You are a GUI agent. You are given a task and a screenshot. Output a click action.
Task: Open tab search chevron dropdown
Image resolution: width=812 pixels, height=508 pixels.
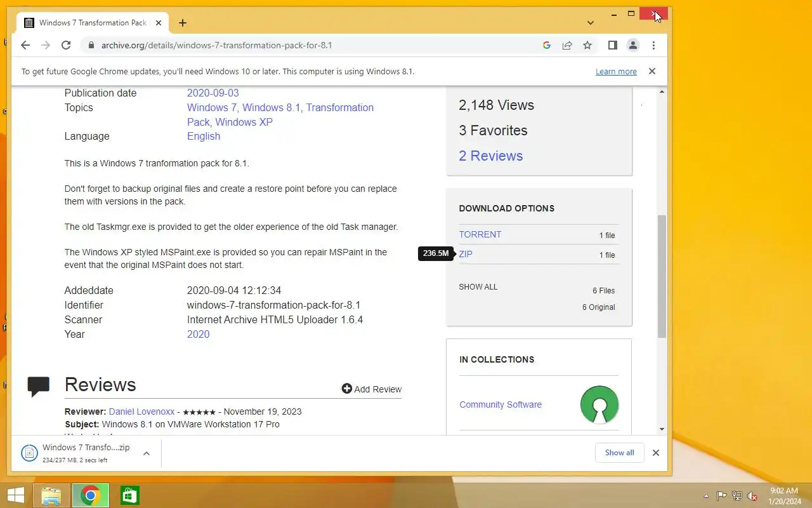[x=591, y=23]
